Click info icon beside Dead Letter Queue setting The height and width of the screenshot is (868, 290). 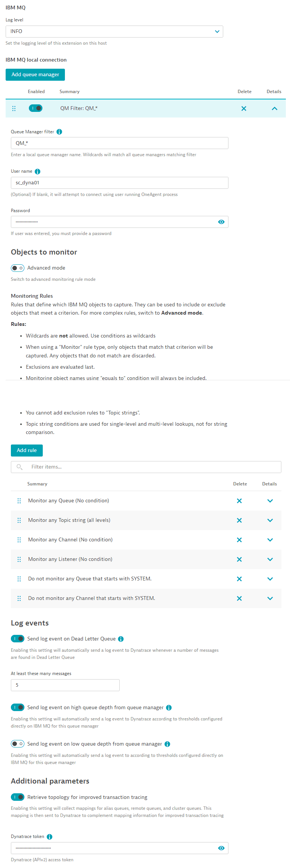pos(121,639)
